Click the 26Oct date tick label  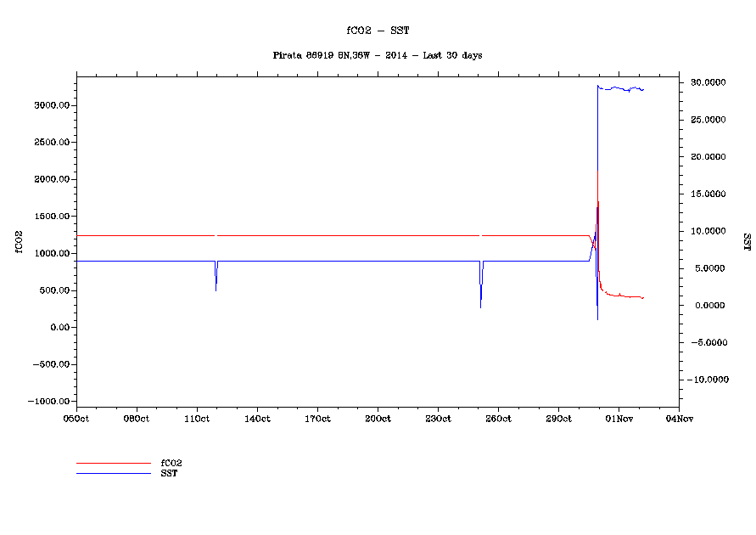pyautogui.click(x=498, y=418)
